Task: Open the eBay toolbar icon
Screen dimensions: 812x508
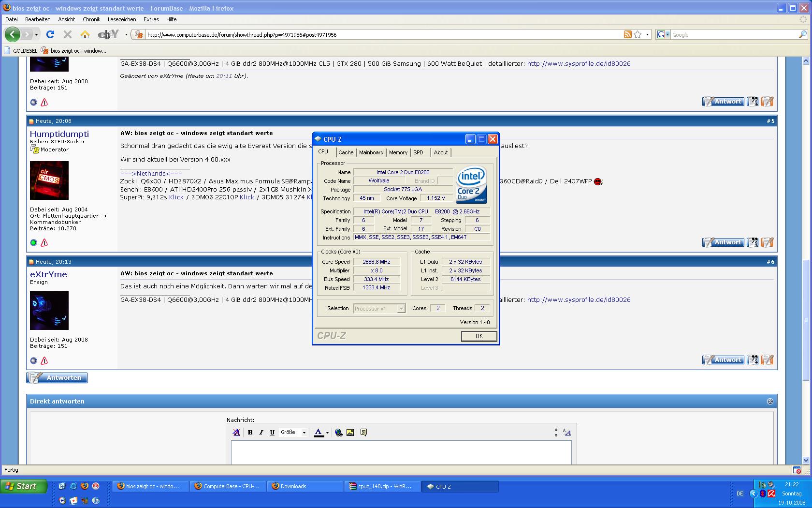Action: click(108, 34)
